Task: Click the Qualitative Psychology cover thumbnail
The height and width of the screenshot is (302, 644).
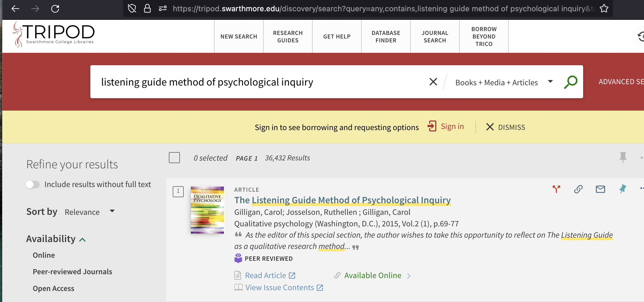Action: [x=207, y=210]
